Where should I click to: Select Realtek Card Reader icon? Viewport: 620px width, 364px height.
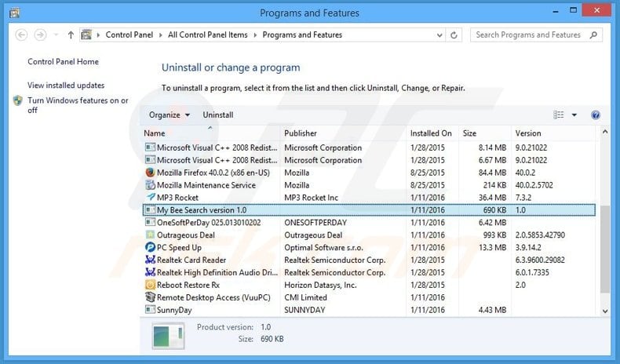(150, 260)
